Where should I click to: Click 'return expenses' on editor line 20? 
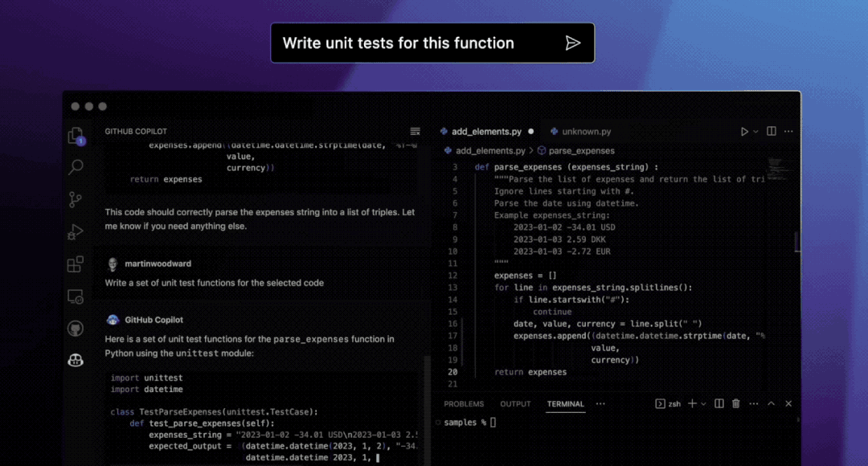(x=530, y=372)
